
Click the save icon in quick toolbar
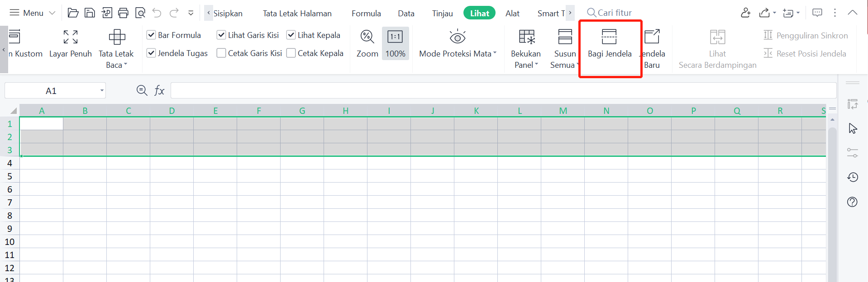[x=90, y=13]
